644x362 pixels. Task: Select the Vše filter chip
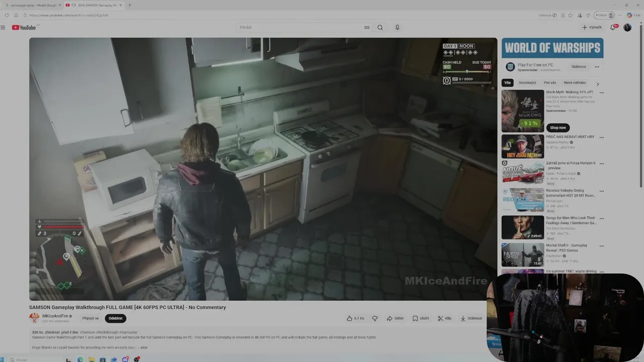(508, 82)
